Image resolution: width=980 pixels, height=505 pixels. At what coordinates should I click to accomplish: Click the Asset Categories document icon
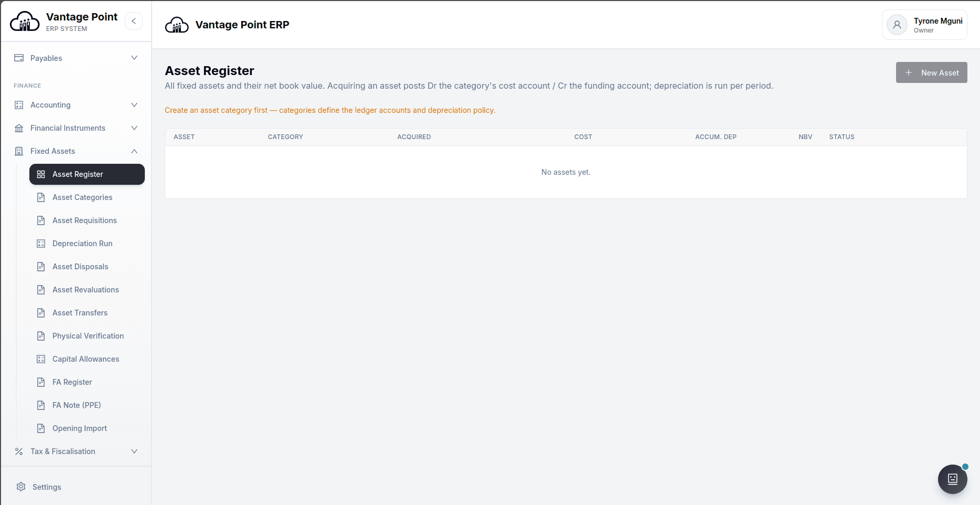(x=41, y=197)
